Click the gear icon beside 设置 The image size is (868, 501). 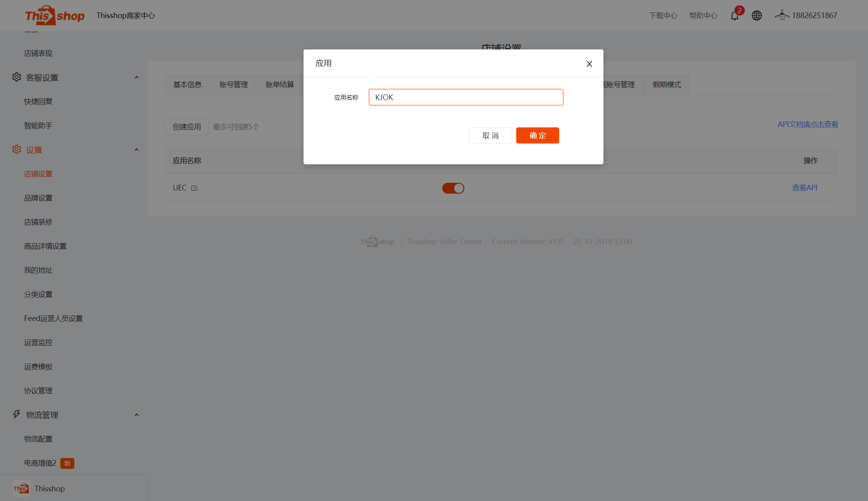click(16, 149)
